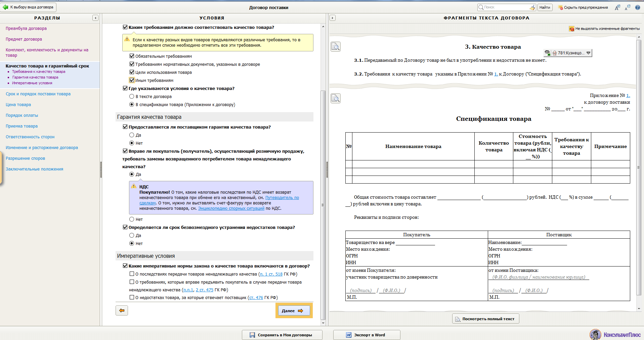Select В спецификации товара radio

point(132,104)
